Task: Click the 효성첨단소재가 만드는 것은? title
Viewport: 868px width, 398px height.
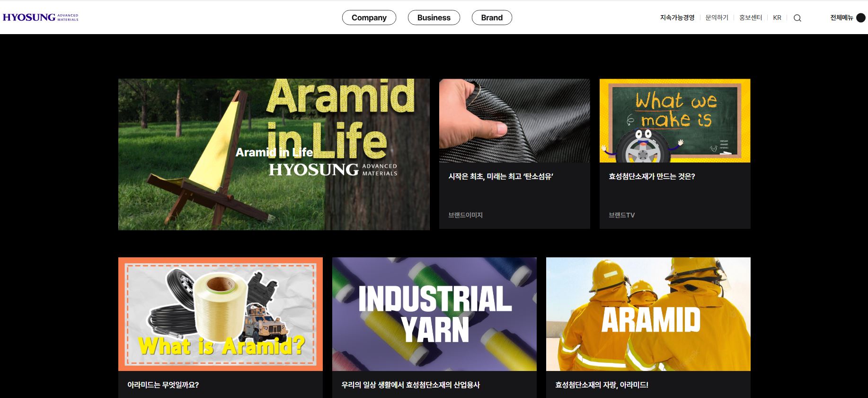Action: 652,176
